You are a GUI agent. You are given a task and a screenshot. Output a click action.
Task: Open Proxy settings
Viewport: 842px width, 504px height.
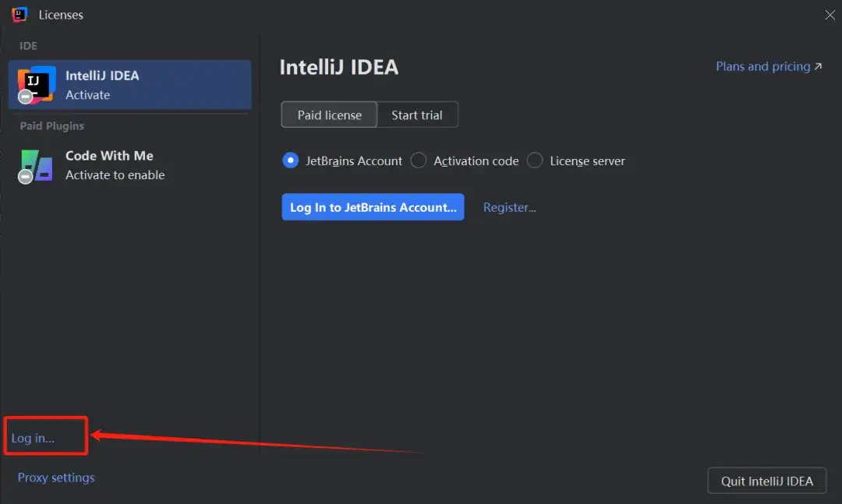(x=56, y=478)
